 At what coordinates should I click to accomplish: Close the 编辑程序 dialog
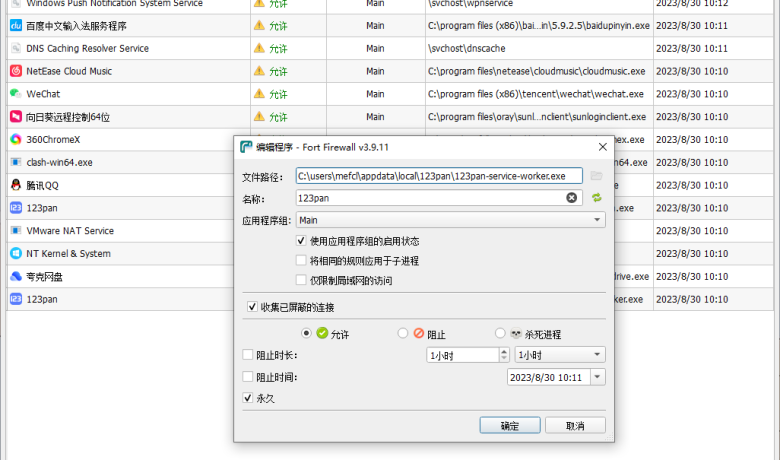pyautogui.click(x=602, y=147)
